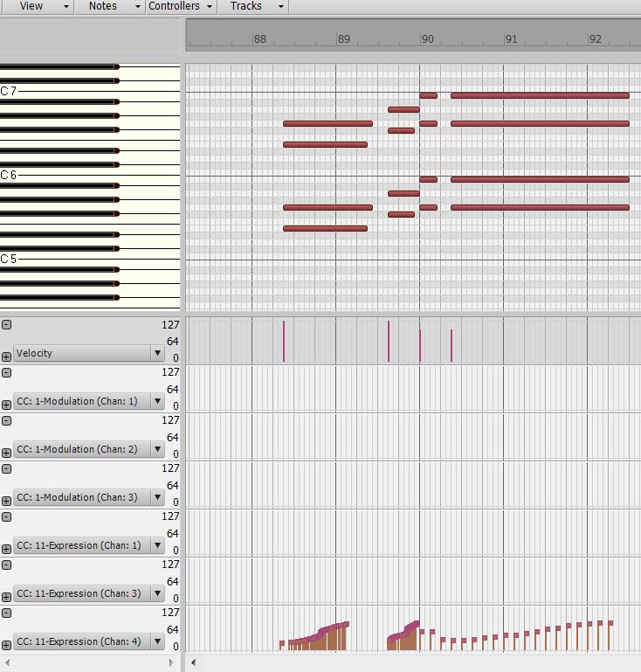Click plus icon beside Expression Chan 1 lane
The height and width of the screenshot is (672, 641).
[x=6, y=549]
